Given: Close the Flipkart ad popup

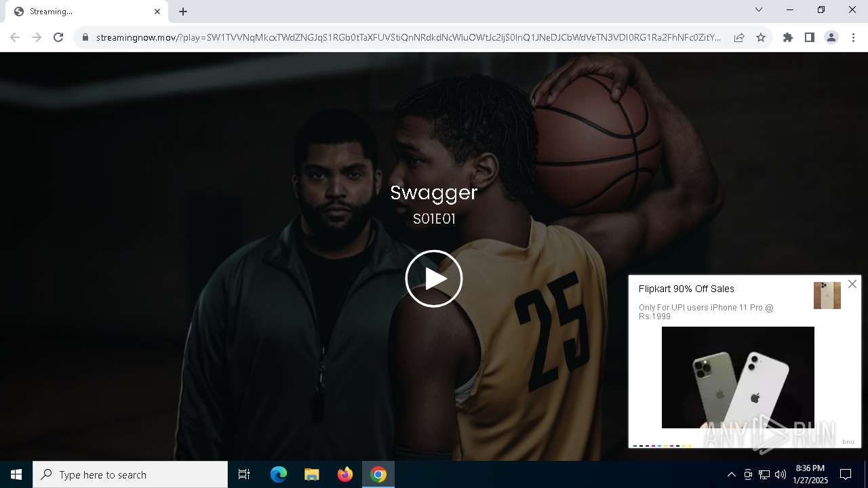Looking at the screenshot, I should pos(852,284).
